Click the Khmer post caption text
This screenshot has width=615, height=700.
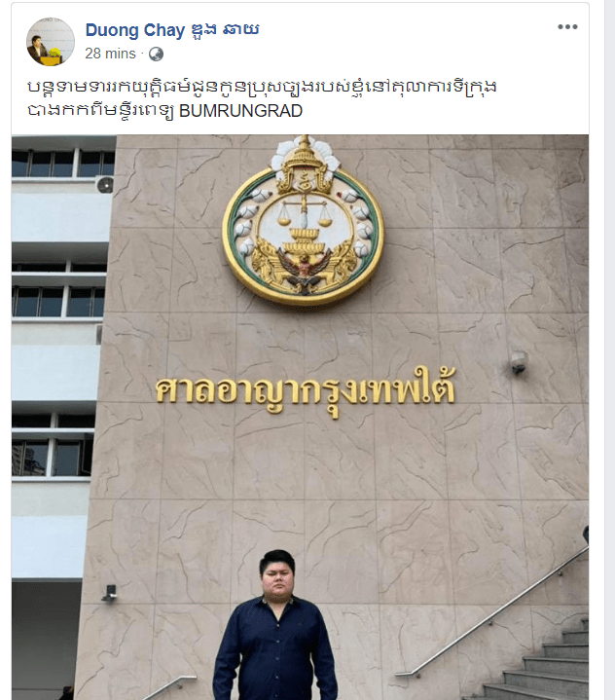click(x=262, y=98)
